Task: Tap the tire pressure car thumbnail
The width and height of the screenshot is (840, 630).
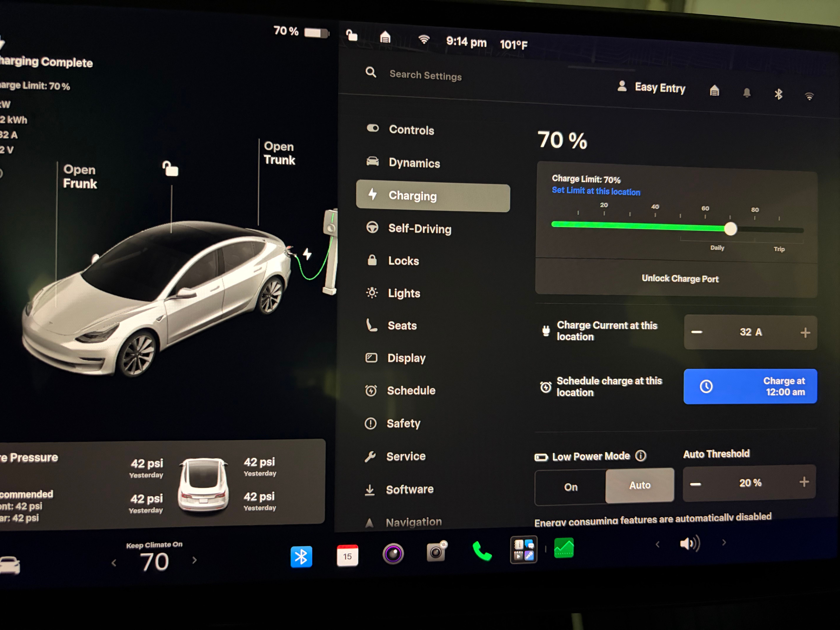Action: (x=203, y=485)
